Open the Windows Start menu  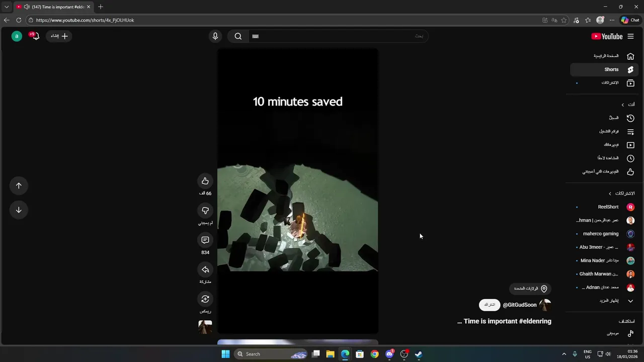point(225,354)
